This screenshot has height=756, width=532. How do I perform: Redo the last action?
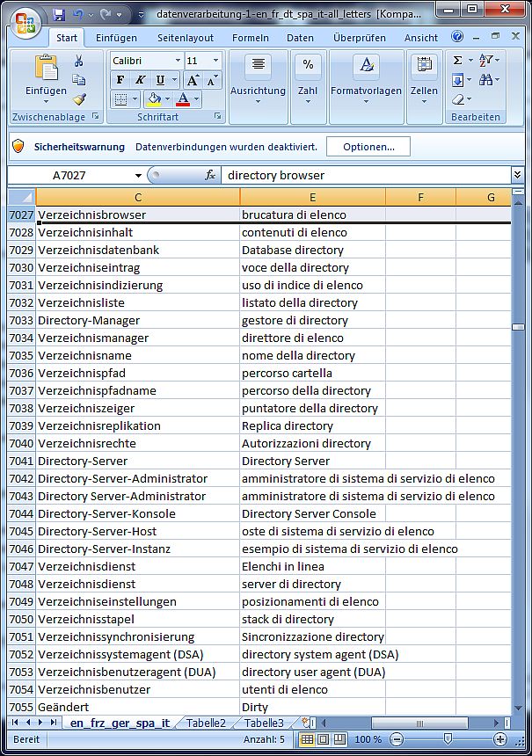tap(106, 15)
